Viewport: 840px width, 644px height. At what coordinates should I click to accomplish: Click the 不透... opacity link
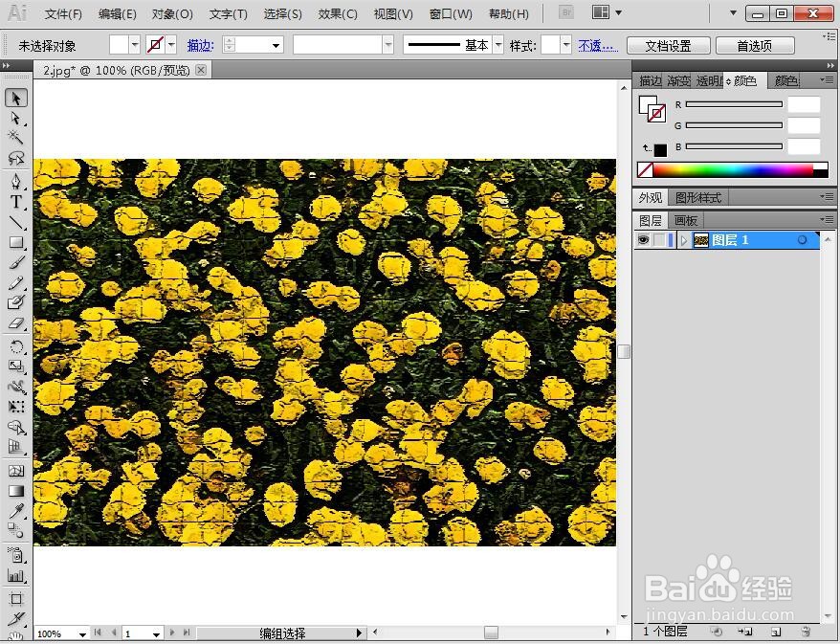point(598,46)
